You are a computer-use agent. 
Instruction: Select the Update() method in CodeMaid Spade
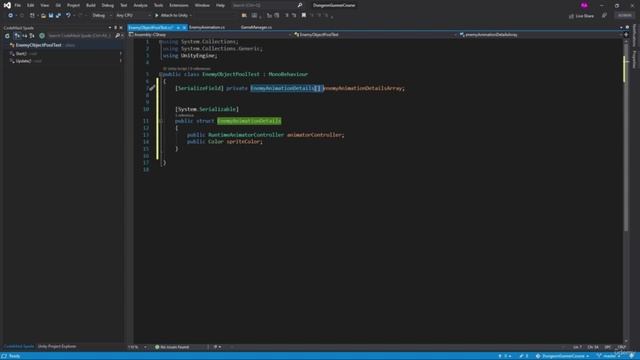(23, 61)
